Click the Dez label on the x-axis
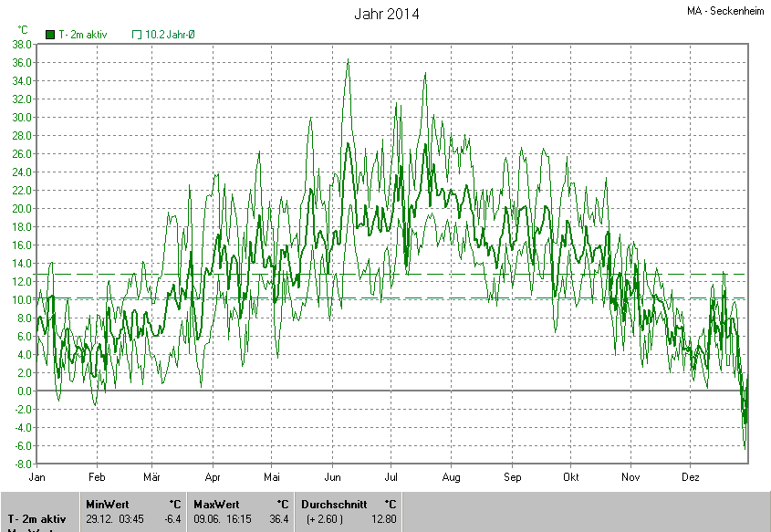This screenshot has width=771, height=532. (691, 476)
